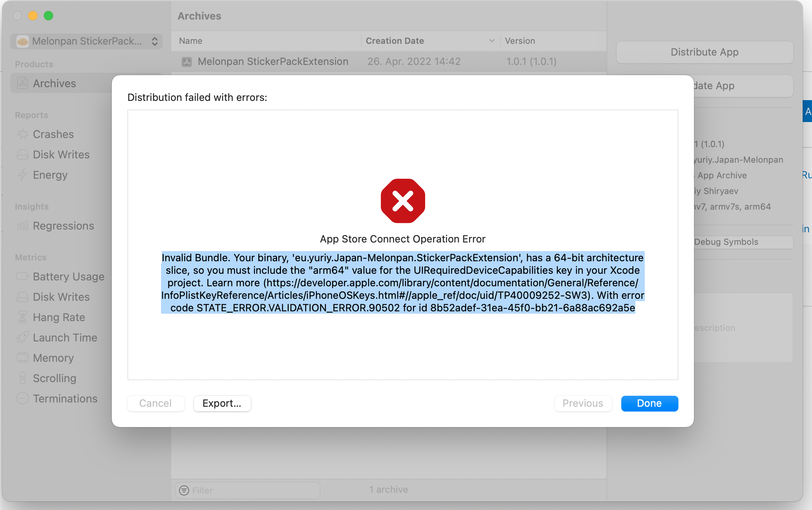
Task: Click the Metrics Disk Writes drive icon
Action: 23,297
